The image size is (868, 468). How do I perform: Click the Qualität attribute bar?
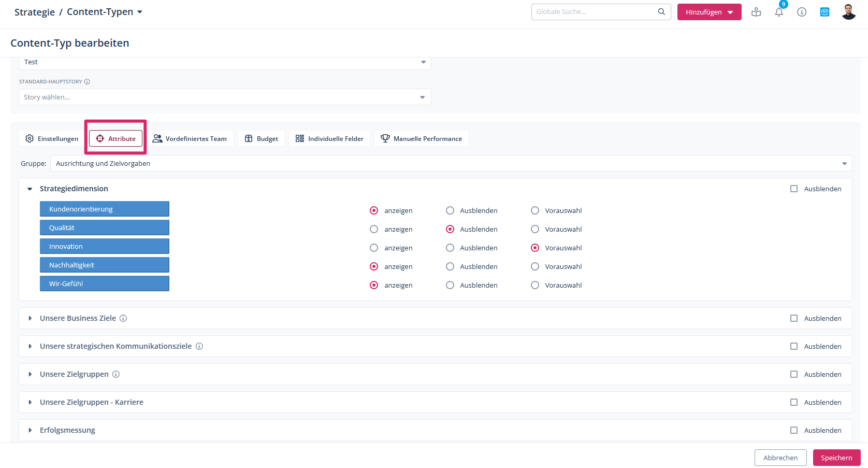[105, 228]
